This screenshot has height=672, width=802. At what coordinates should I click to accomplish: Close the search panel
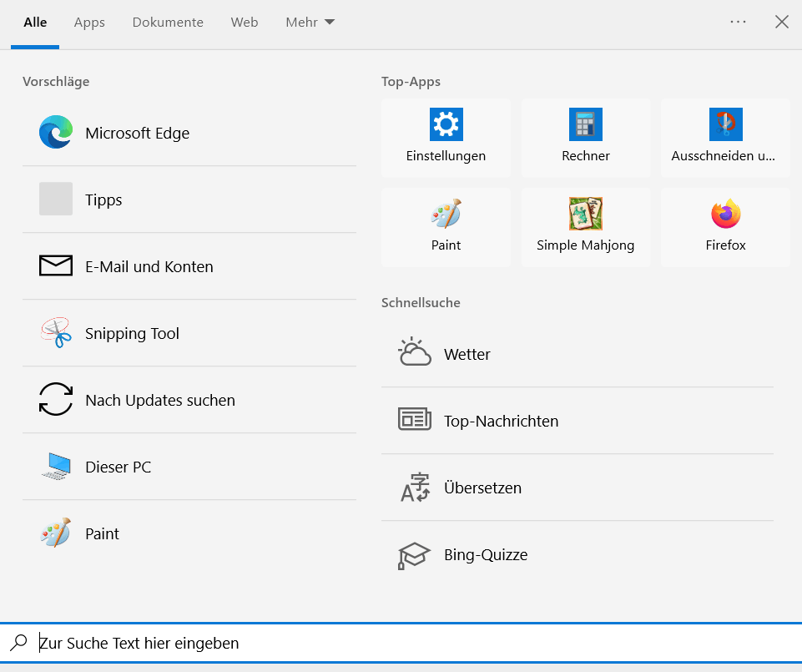(x=781, y=22)
